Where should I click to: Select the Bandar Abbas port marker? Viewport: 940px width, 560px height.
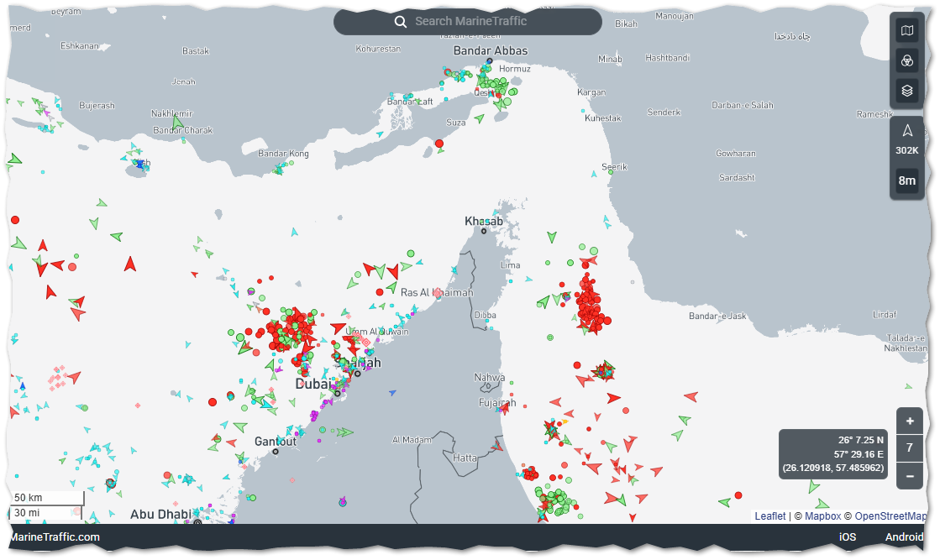489,61
